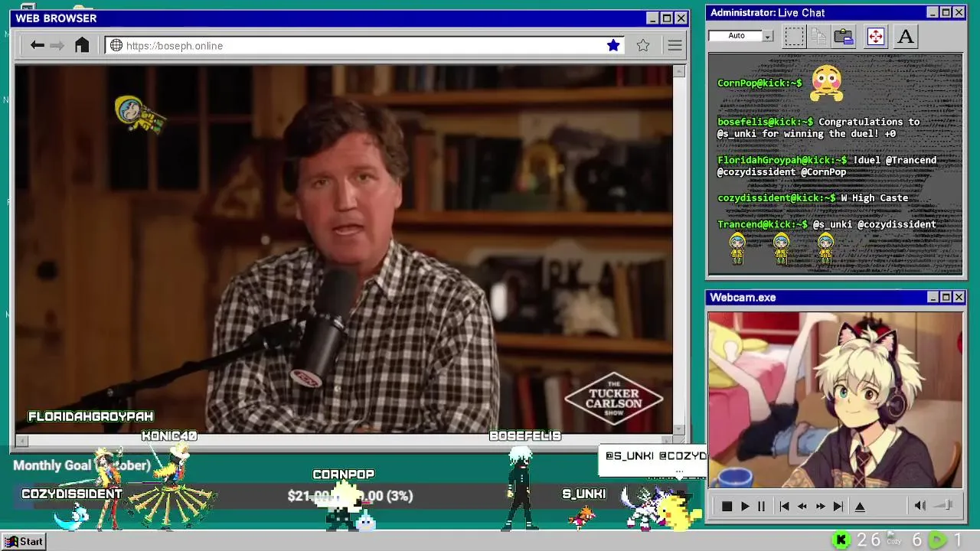Click the CORNPOP character name label

pos(343,474)
